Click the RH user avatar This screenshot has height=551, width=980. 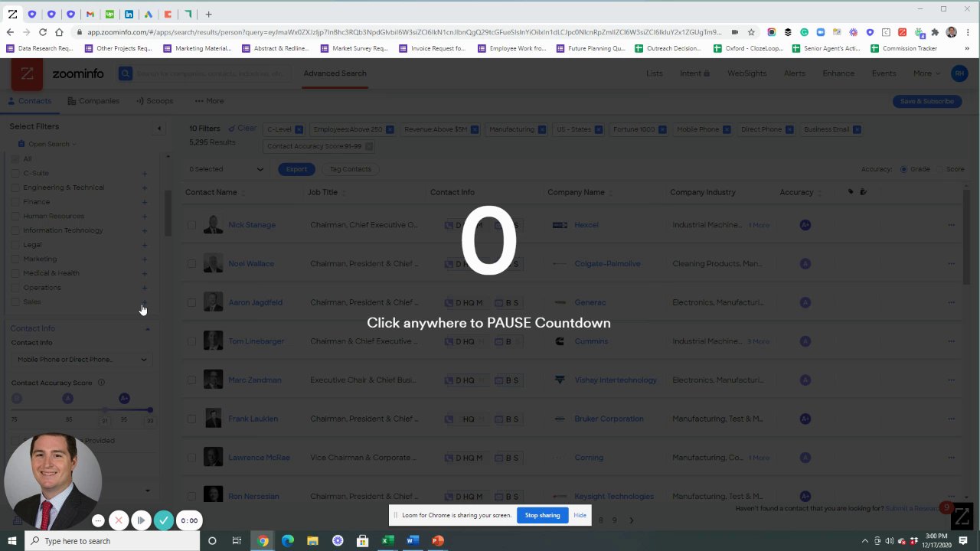(x=959, y=73)
